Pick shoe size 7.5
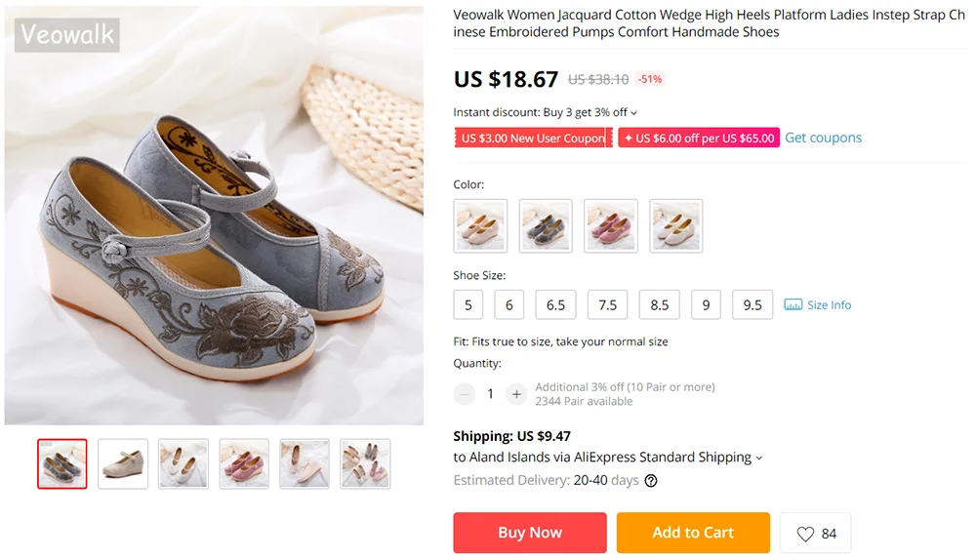Viewport: 976px width, 560px height. point(607,305)
